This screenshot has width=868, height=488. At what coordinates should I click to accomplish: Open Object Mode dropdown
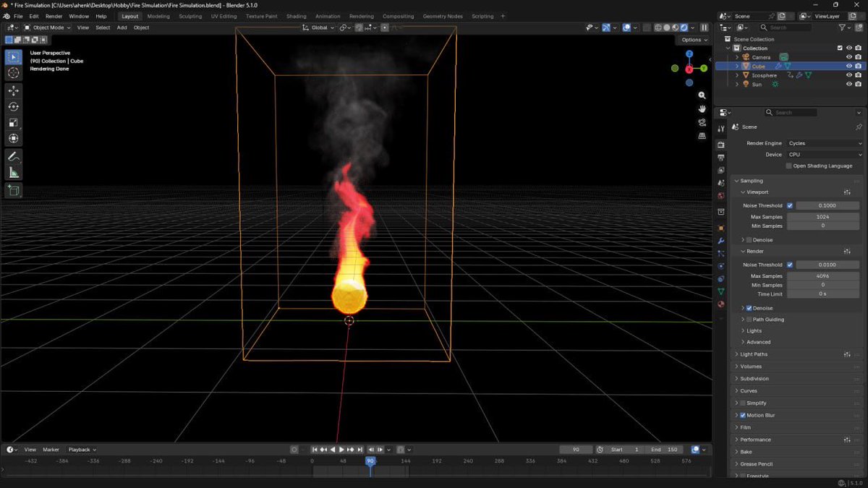[47, 27]
